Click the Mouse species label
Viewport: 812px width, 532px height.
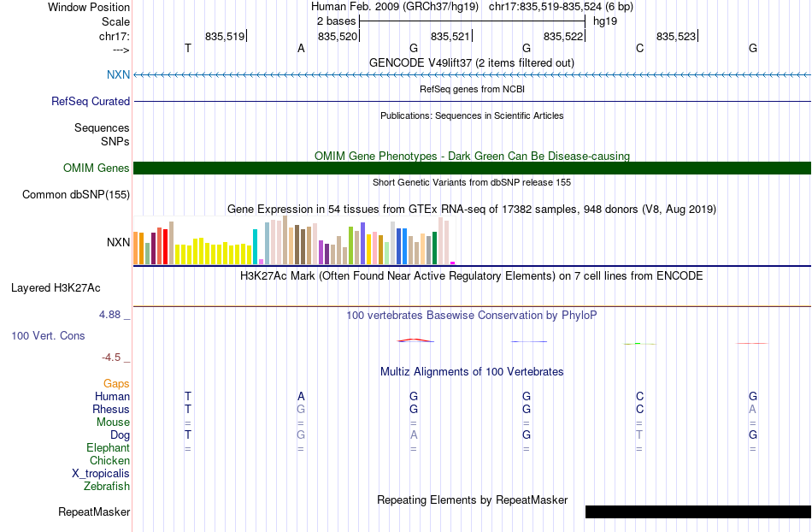(113, 423)
